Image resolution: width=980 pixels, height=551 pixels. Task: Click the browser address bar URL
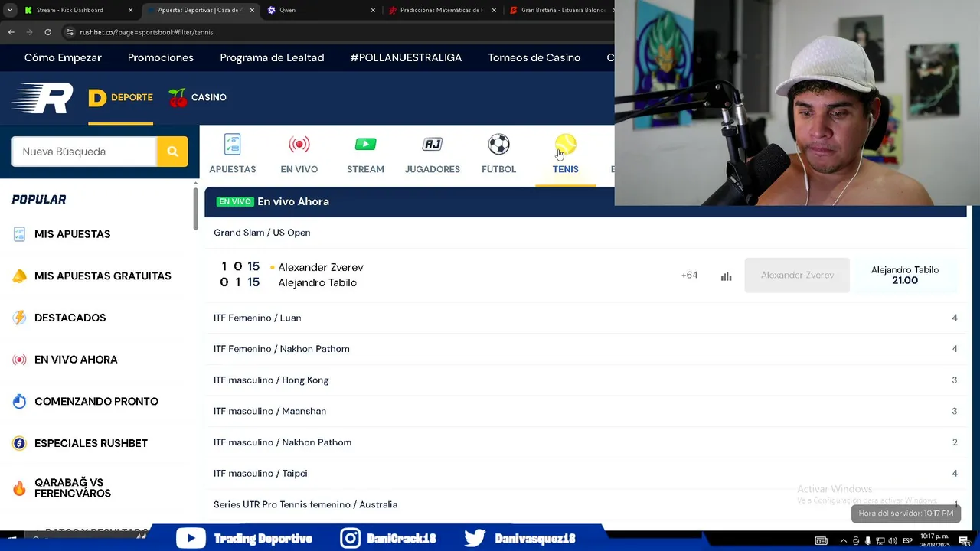tap(146, 32)
